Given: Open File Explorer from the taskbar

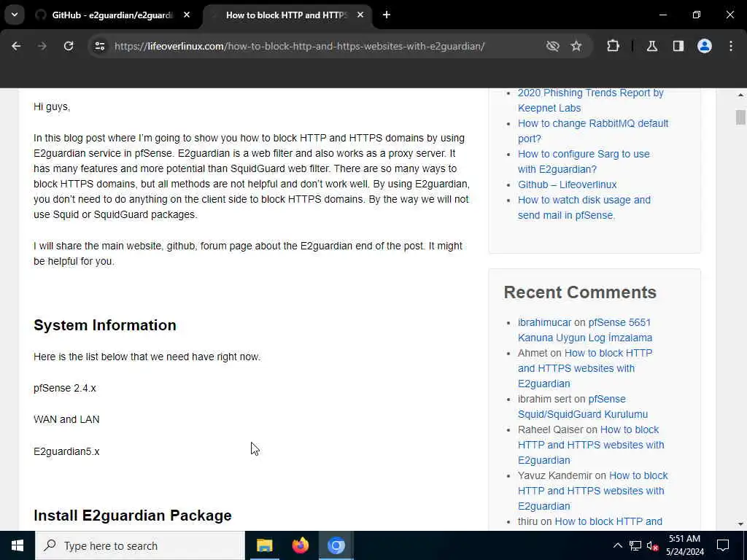Looking at the screenshot, I should click(x=264, y=545).
